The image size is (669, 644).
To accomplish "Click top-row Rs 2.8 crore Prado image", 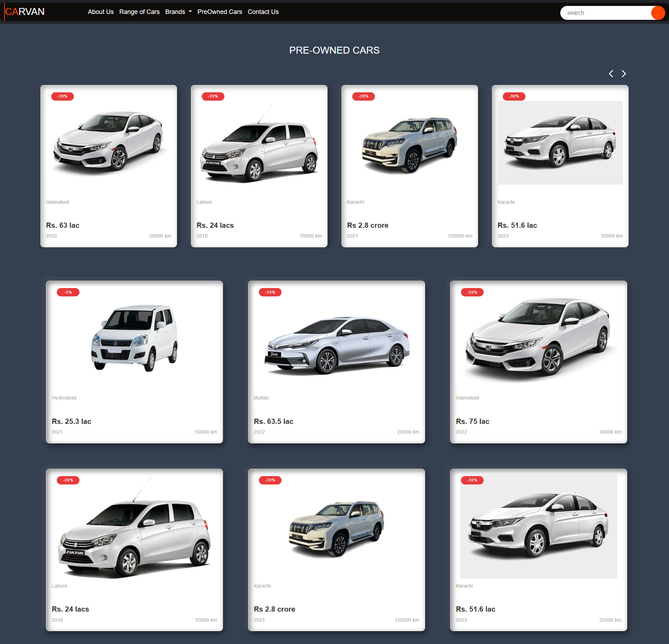I will tap(410, 145).
